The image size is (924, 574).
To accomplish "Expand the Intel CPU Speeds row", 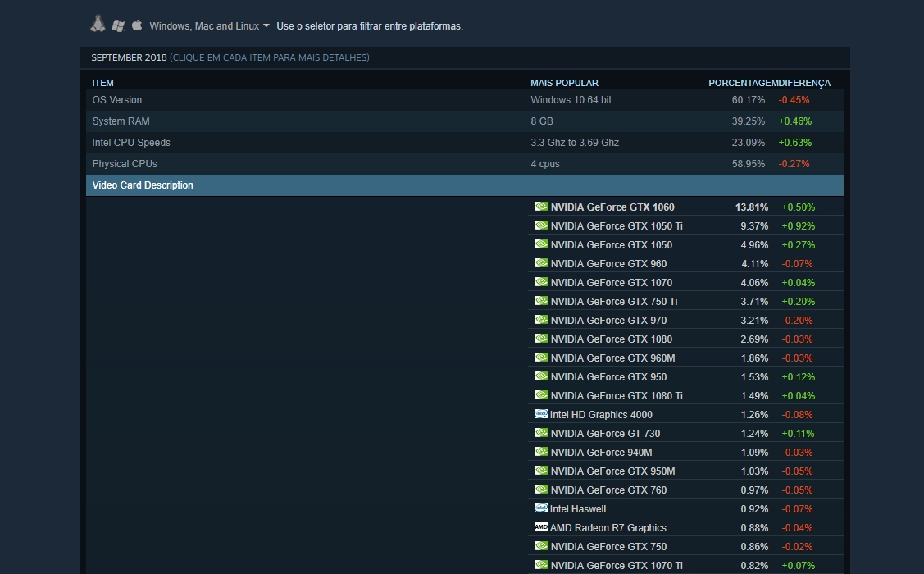I will click(464, 143).
